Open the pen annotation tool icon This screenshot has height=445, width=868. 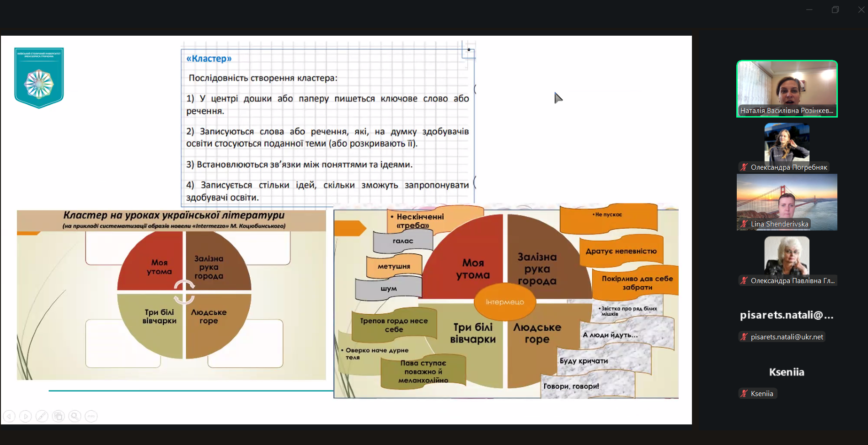pyautogui.click(x=42, y=416)
